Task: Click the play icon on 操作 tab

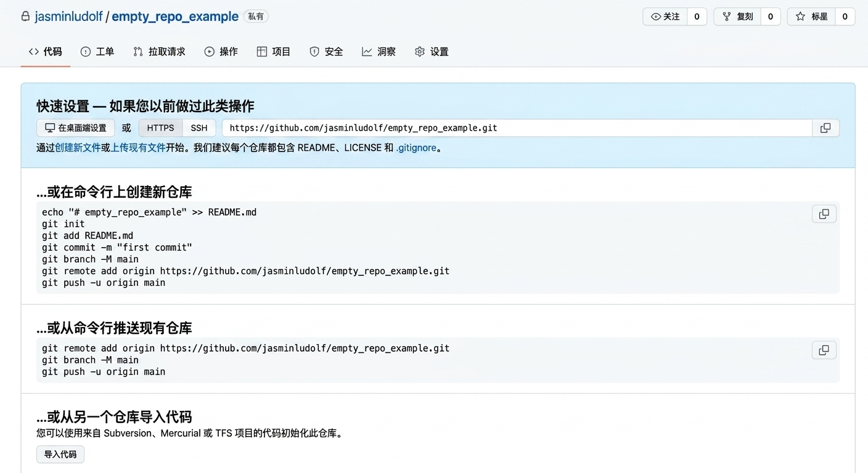Action: (x=210, y=52)
